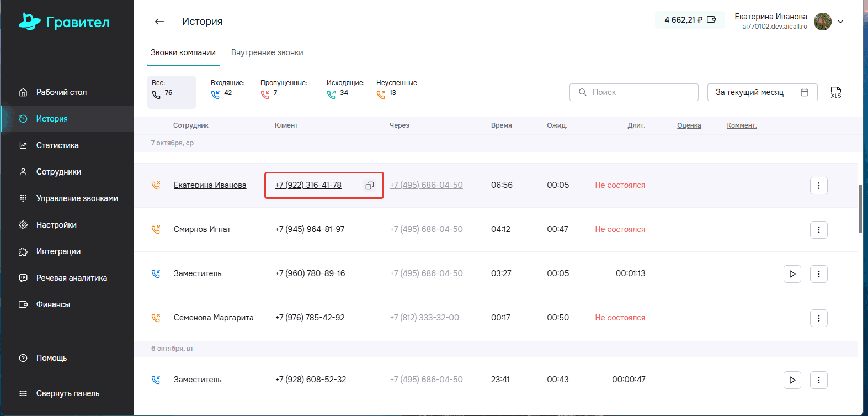Click the client number +7 (922) 316-41-78

click(x=308, y=185)
